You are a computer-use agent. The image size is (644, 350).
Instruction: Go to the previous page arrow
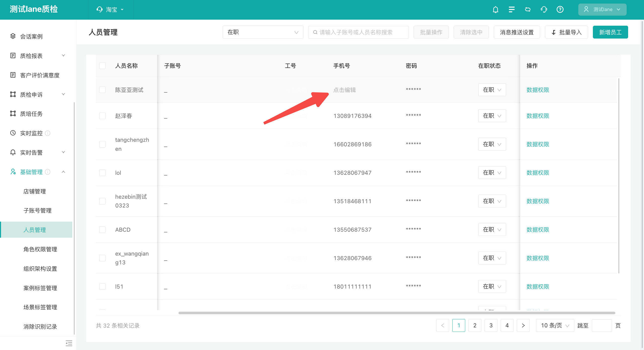443,325
